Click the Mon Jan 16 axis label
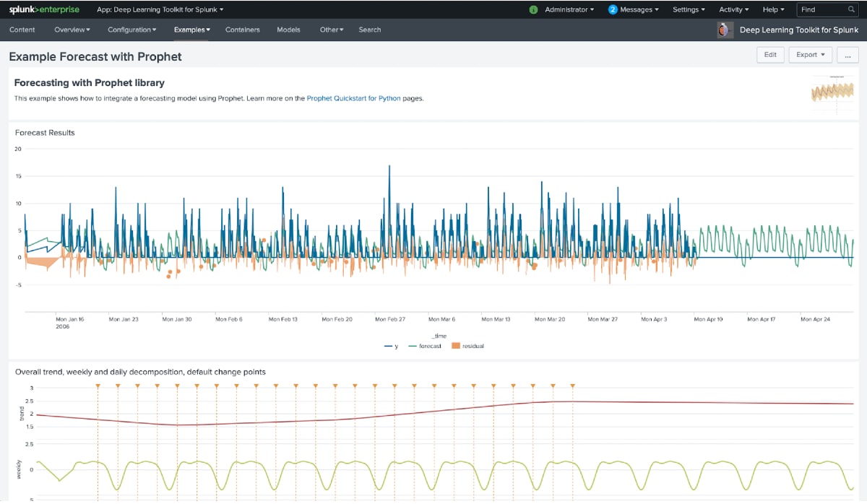The height and width of the screenshot is (504, 867). [x=70, y=318]
